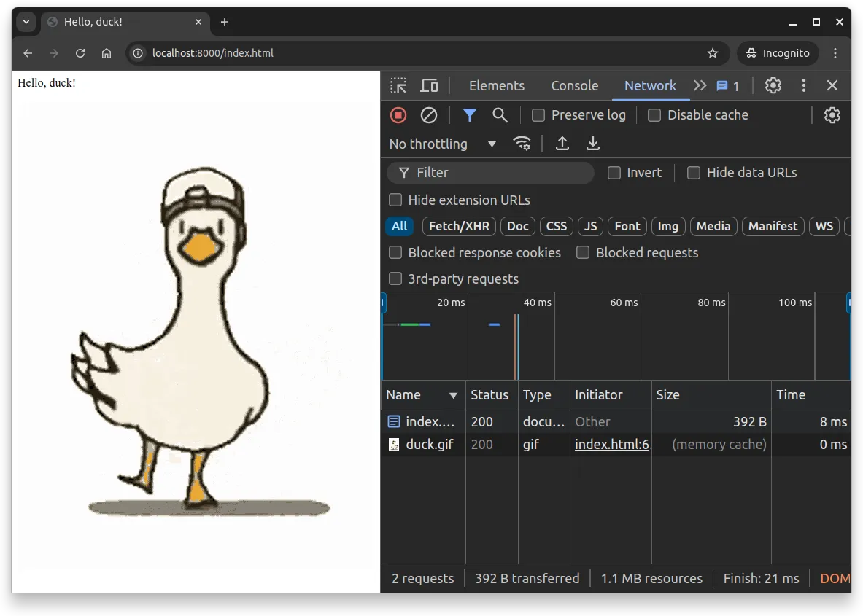Switch to the Console tab

[575, 85]
